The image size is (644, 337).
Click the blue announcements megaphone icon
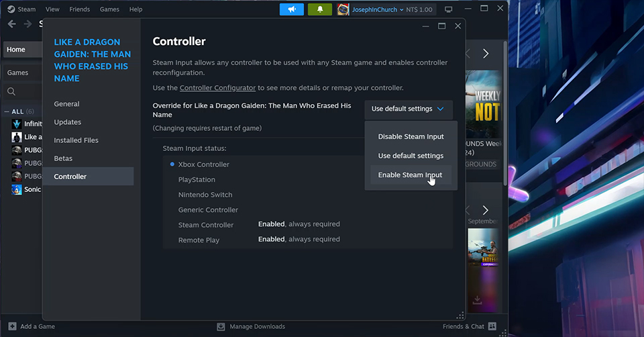click(291, 9)
